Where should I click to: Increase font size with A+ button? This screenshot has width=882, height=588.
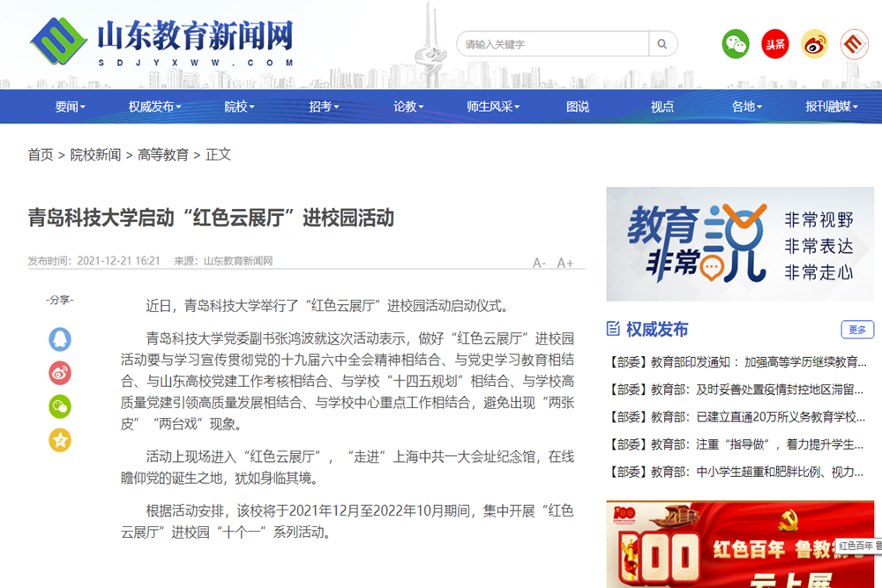[x=565, y=263]
